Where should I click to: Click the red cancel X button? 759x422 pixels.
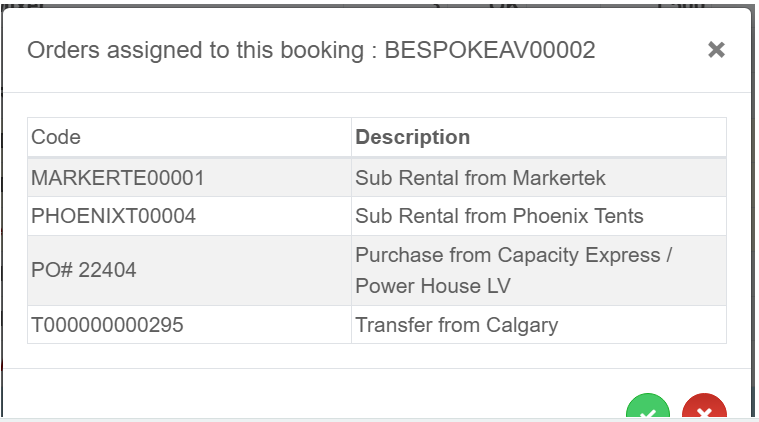704,412
